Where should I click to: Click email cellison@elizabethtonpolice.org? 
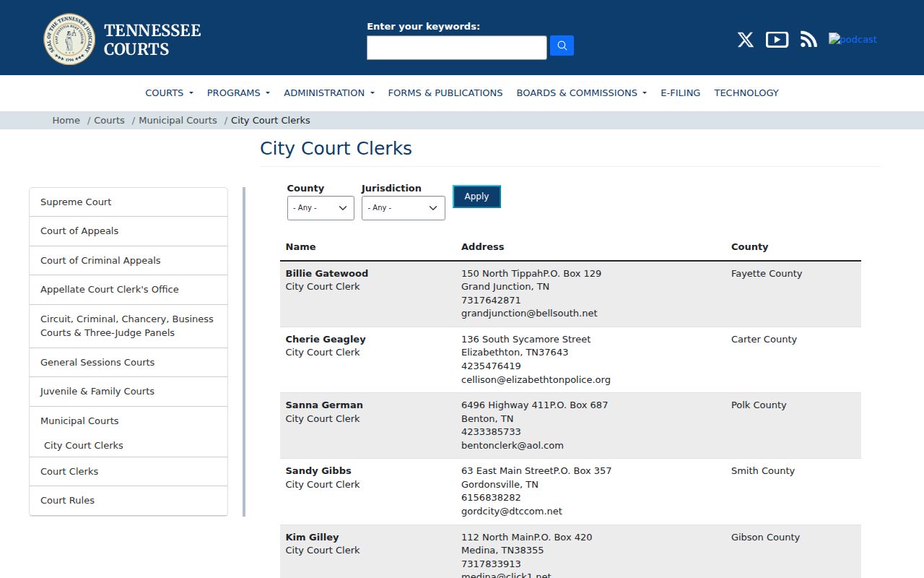pyautogui.click(x=536, y=380)
